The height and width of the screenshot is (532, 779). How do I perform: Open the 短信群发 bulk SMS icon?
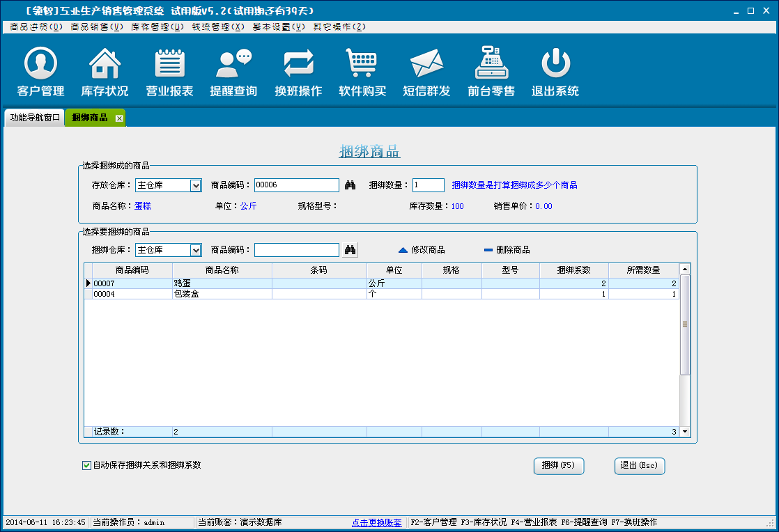[x=426, y=71]
